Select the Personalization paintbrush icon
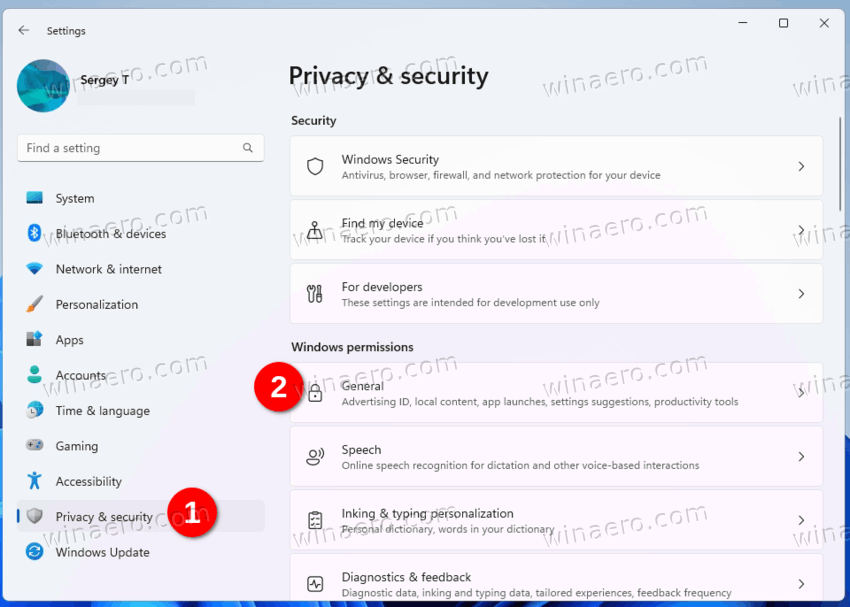The image size is (850, 607). (x=34, y=304)
